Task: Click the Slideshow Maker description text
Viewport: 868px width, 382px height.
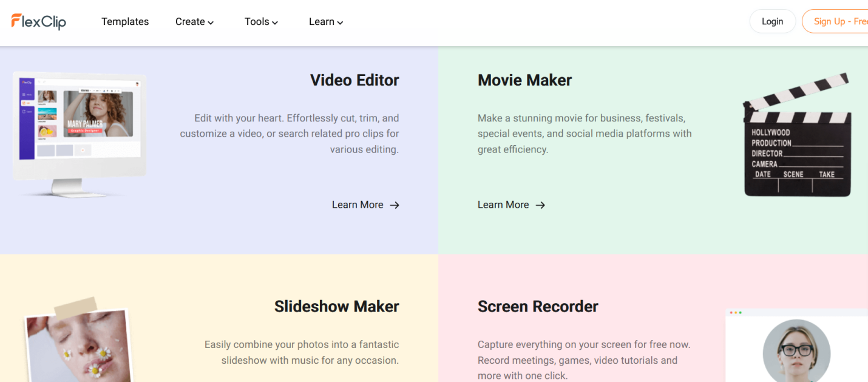Action: [302, 352]
